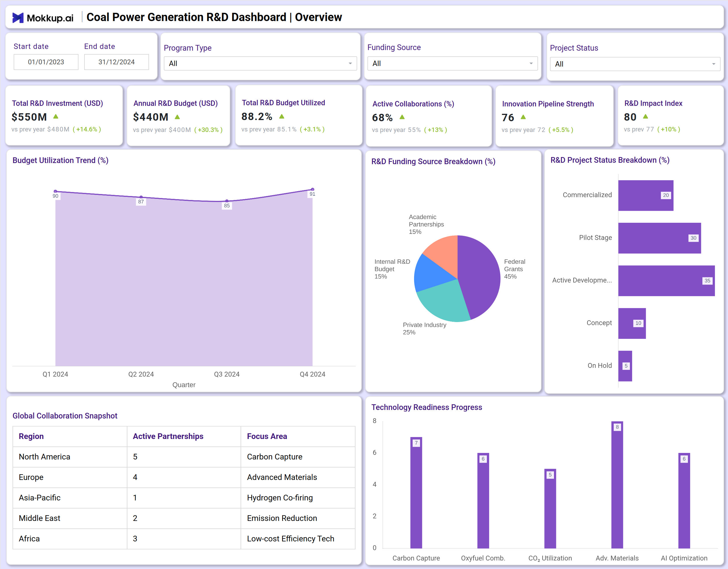
Task: Click the Q4 2024 data point labeled 91
Action: [312, 189]
